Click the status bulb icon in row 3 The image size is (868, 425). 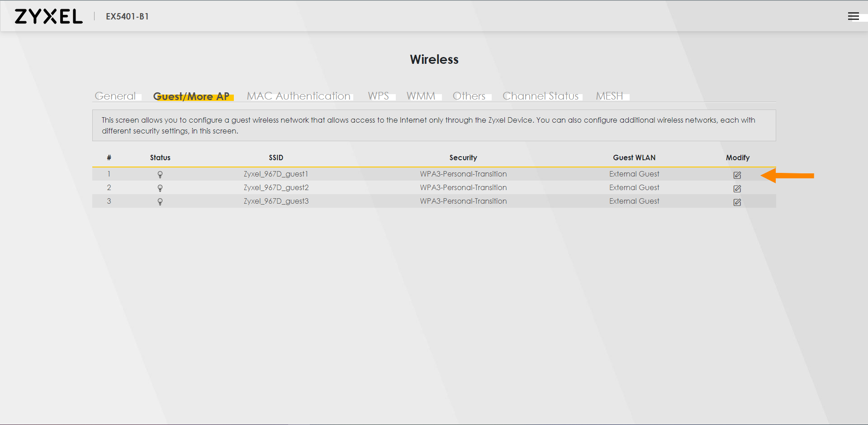point(160,202)
